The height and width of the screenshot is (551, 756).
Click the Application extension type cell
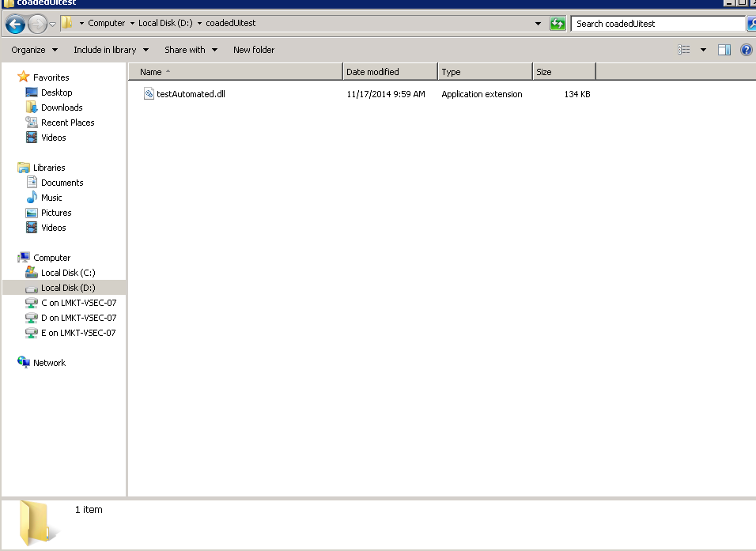(x=482, y=94)
